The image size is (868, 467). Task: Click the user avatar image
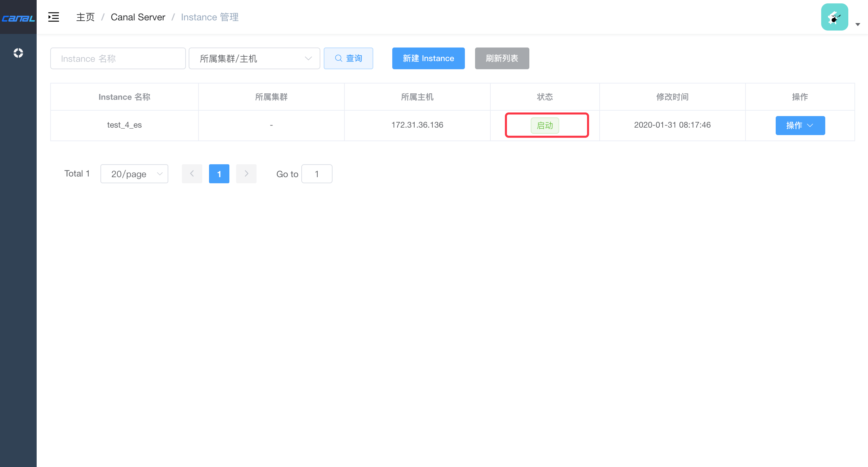click(x=834, y=17)
